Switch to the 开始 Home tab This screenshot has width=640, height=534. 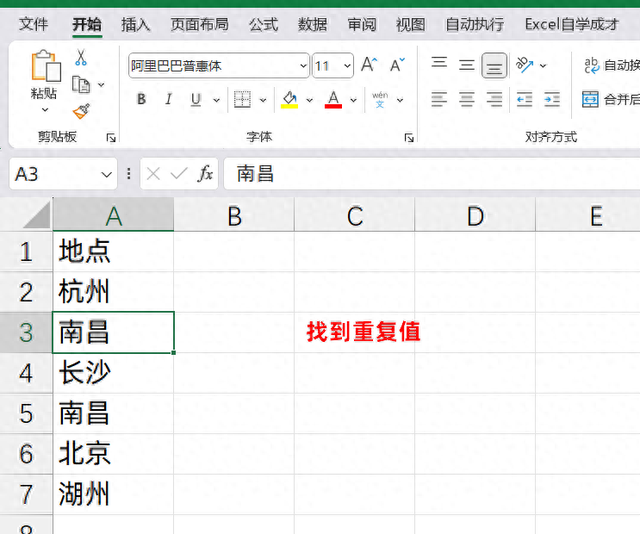[87, 24]
